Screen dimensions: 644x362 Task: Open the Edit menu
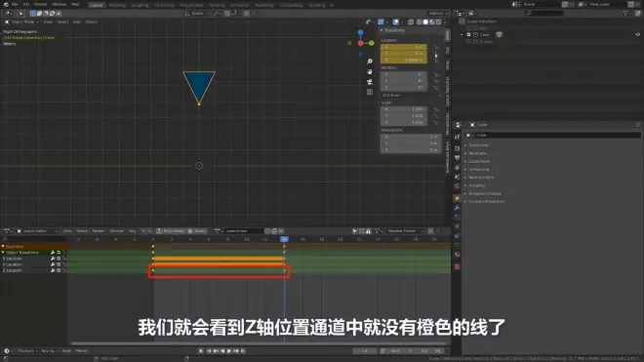pos(26,4)
